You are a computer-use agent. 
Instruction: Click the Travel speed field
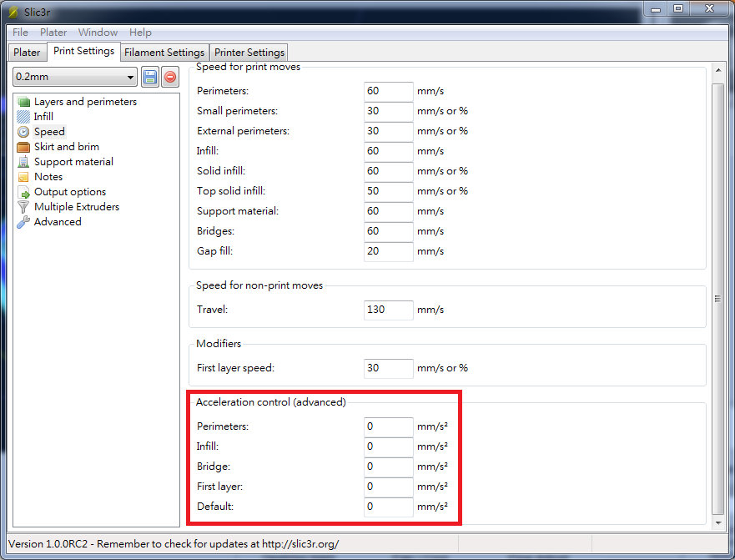click(388, 310)
